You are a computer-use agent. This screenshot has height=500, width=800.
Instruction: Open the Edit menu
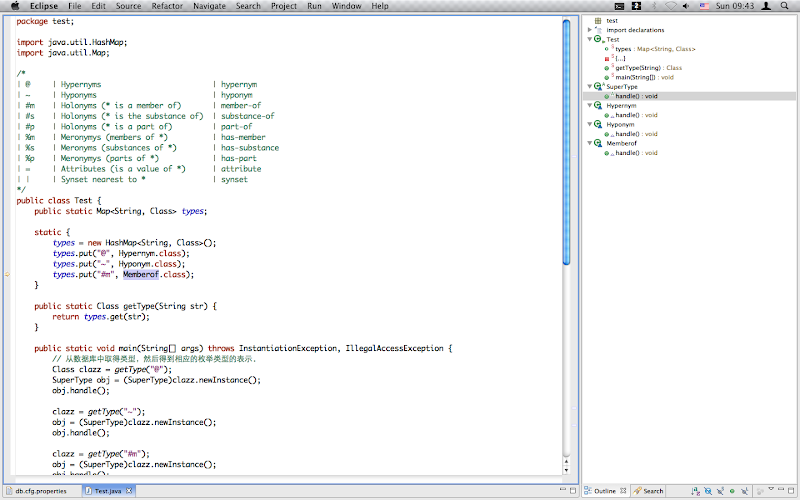[x=98, y=6]
